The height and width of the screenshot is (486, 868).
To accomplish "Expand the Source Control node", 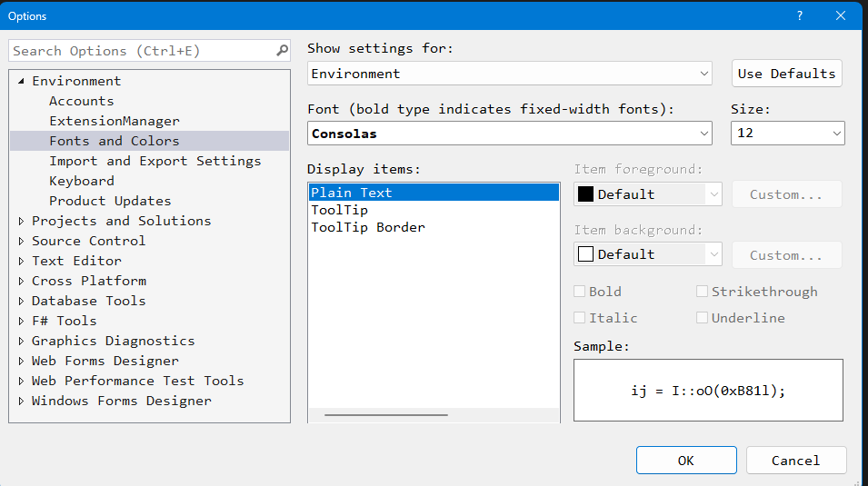I will pyautogui.click(x=22, y=241).
